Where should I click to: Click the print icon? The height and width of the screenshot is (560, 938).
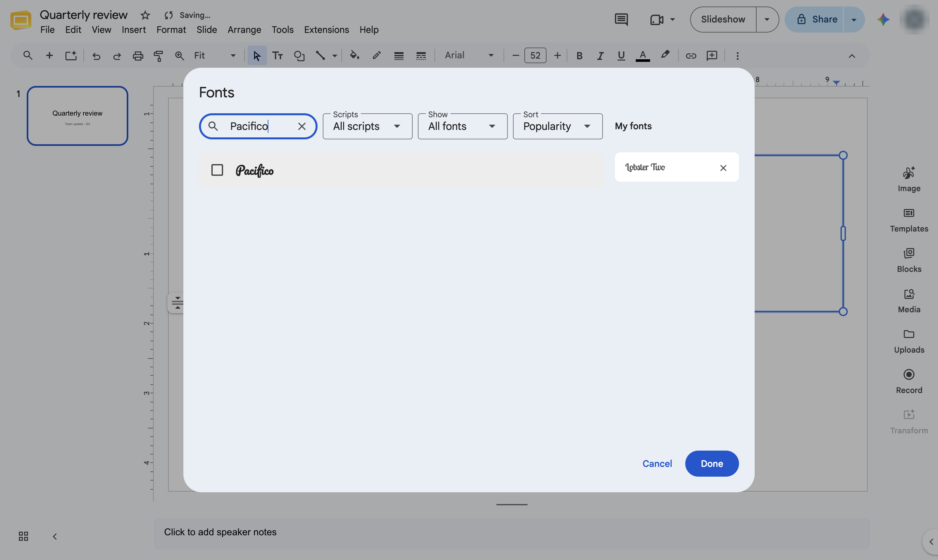point(138,56)
